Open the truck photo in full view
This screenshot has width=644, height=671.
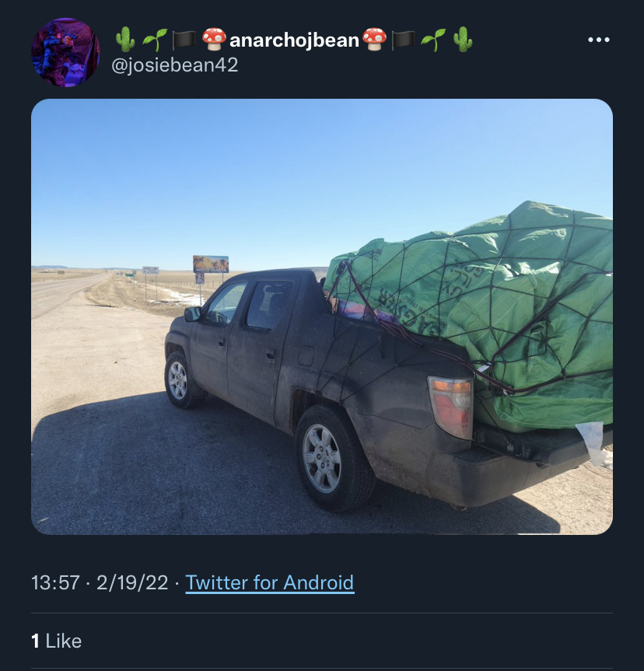click(322, 316)
